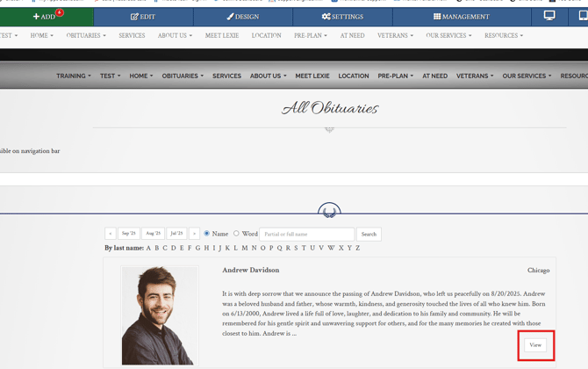588x369 pixels.
Task: Click the green ADD button
Action: point(46,17)
